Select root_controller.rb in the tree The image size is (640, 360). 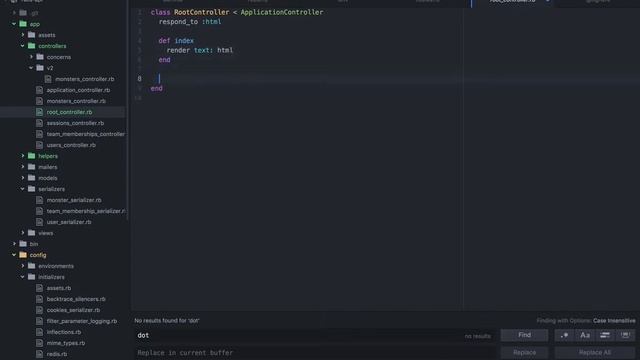click(x=69, y=112)
